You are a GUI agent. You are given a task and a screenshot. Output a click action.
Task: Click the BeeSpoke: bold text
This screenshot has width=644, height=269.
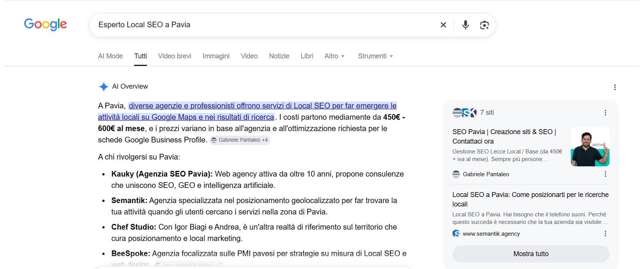tap(131, 253)
